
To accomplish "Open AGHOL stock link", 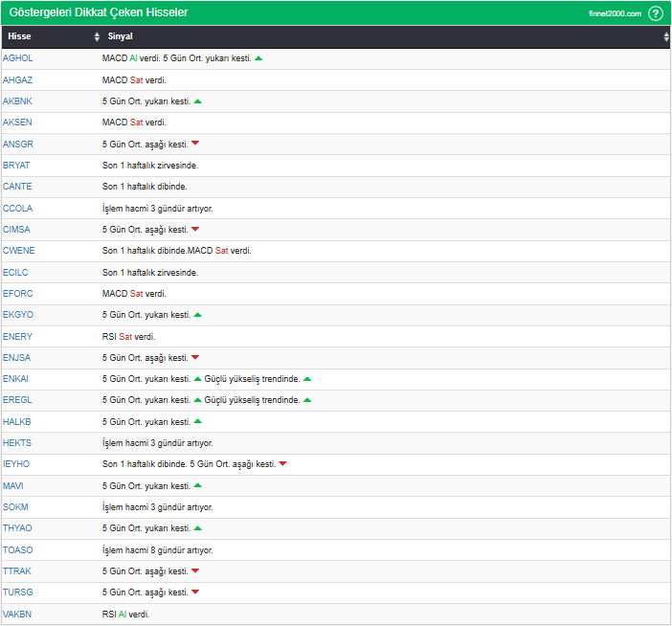I will click(x=17, y=58).
